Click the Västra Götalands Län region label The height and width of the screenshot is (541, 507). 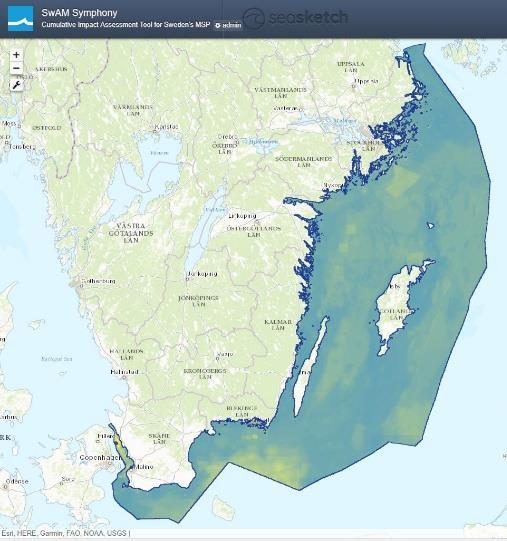(131, 233)
